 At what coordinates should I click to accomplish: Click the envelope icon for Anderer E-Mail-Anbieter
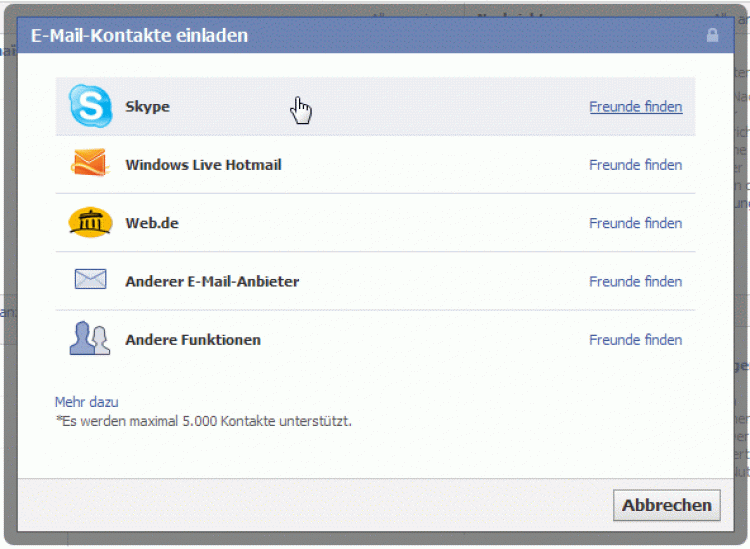click(90, 280)
